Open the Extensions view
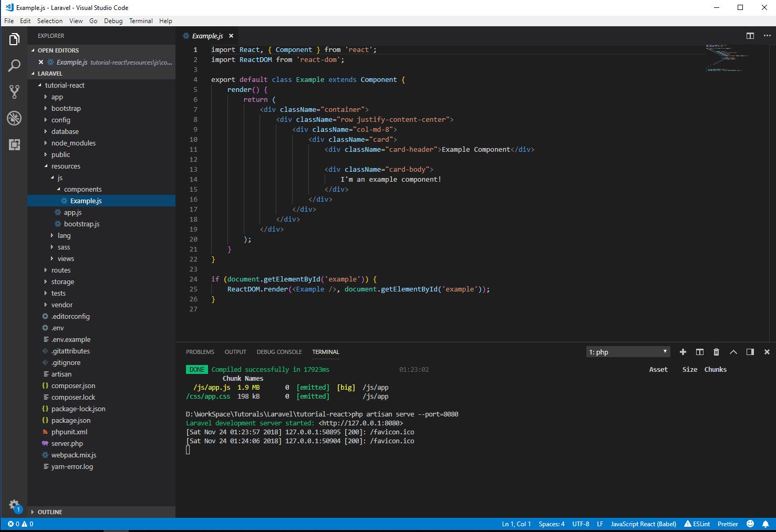776x532 pixels. [x=14, y=145]
